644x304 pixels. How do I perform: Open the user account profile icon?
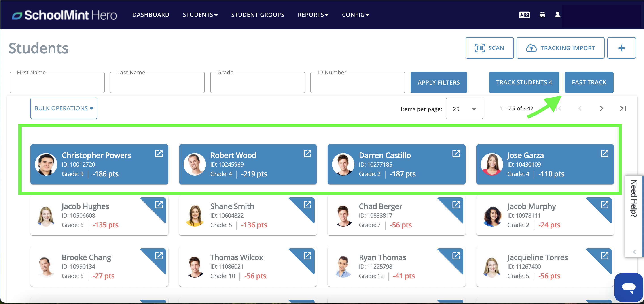[x=557, y=15]
